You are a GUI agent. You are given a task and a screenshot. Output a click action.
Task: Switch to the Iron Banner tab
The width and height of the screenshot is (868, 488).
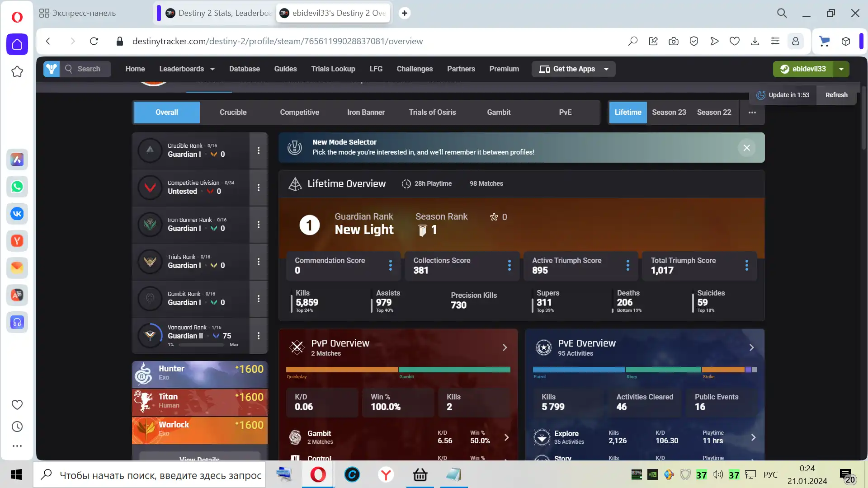[x=366, y=113]
